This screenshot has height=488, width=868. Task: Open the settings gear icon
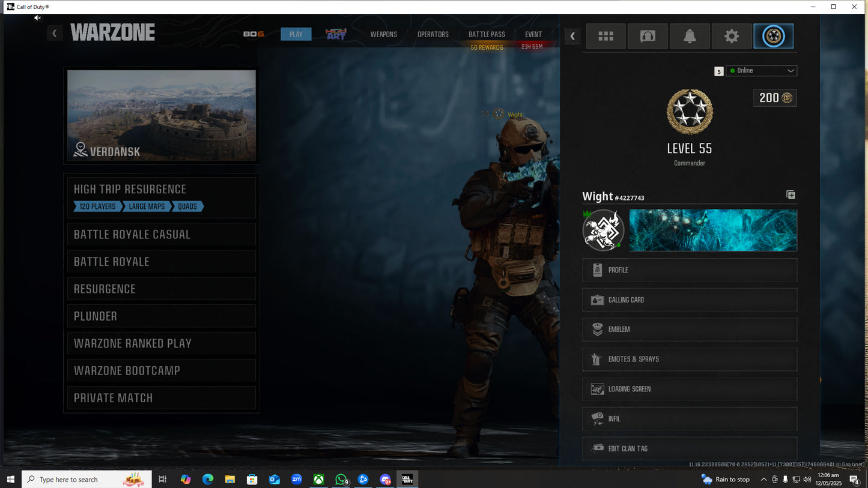click(731, 36)
